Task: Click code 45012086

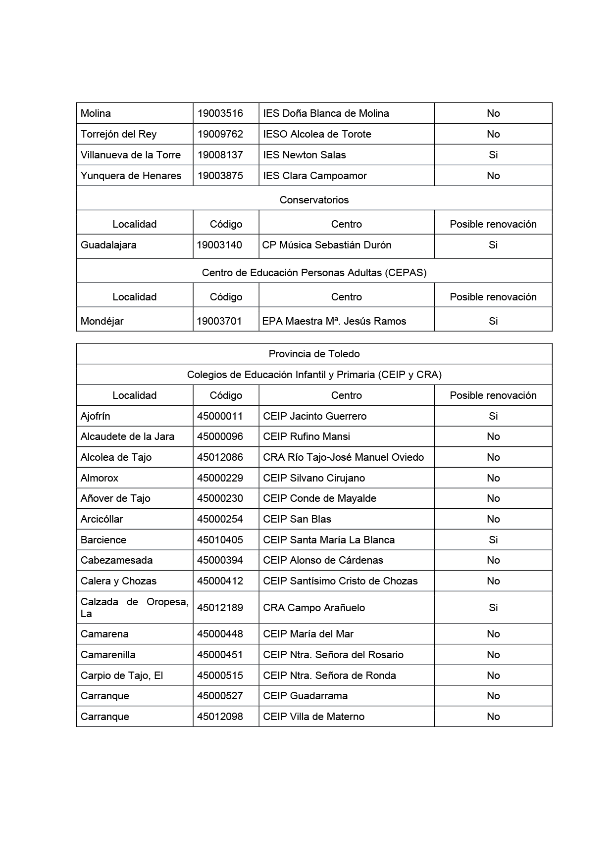Action: 220,457
